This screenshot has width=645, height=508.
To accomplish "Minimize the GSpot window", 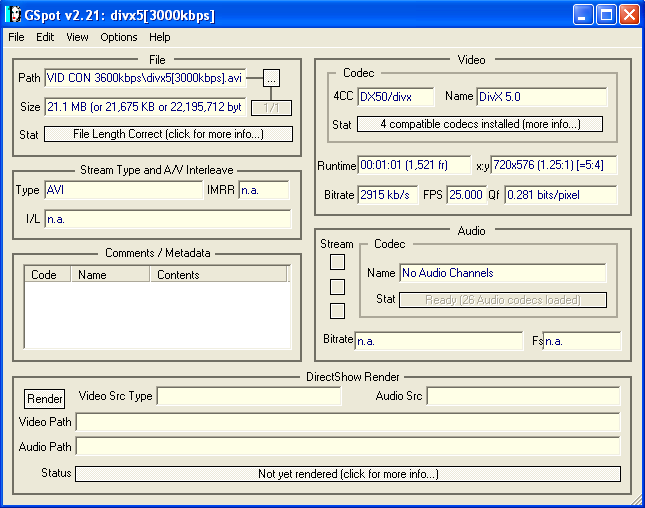I will (x=582, y=15).
